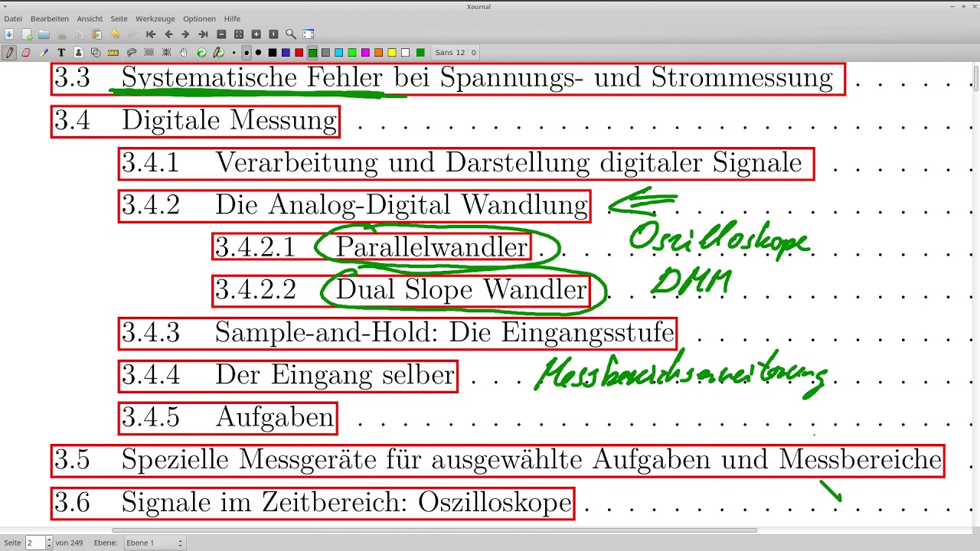Select the Vertical Space tool
This screenshot has height=551, width=980.
click(166, 53)
